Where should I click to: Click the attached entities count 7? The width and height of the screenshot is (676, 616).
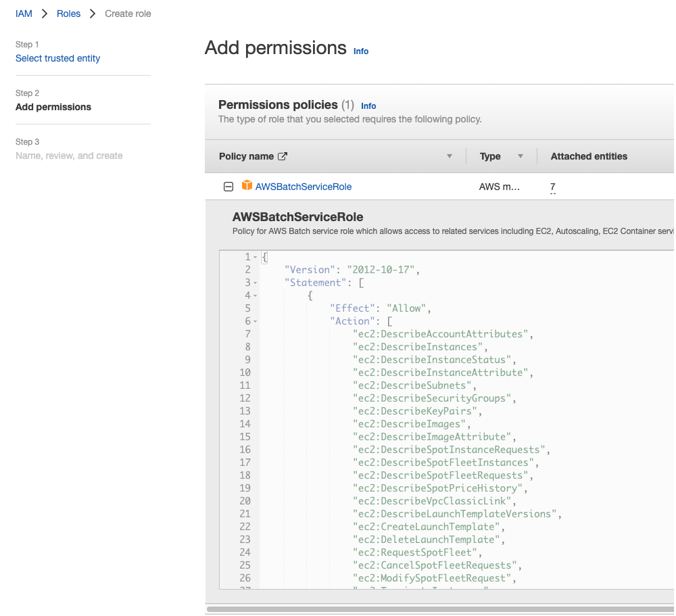(x=553, y=187)
